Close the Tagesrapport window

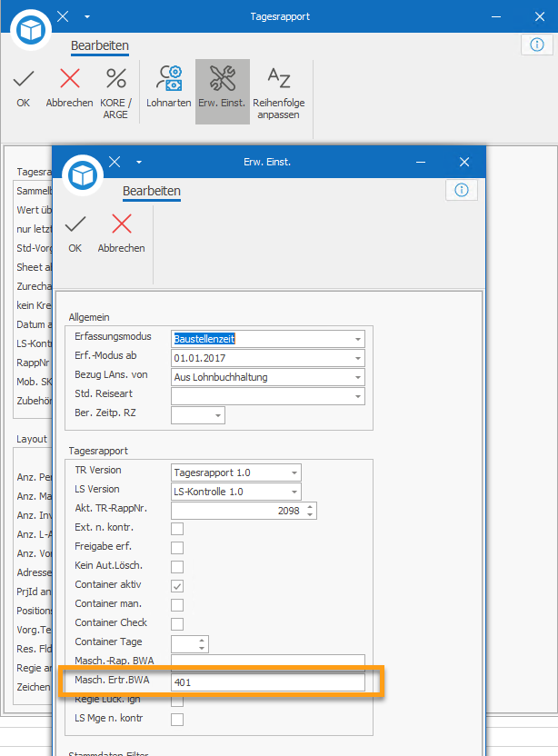click(540, 16)
